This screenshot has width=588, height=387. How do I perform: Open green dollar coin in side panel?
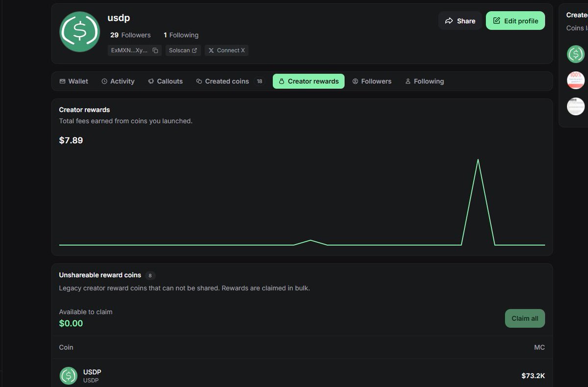point(576,54)
